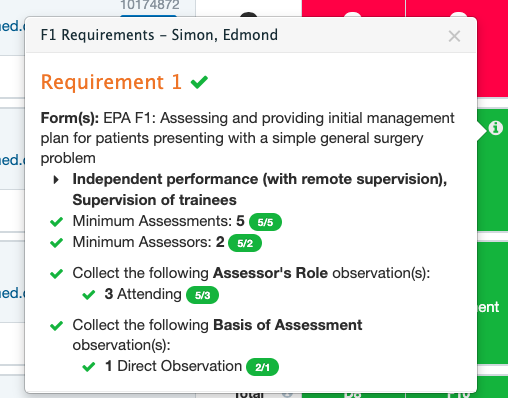Click the 5/2 Minimum Assessors badge
508x398 pixels.
(245, 243)
